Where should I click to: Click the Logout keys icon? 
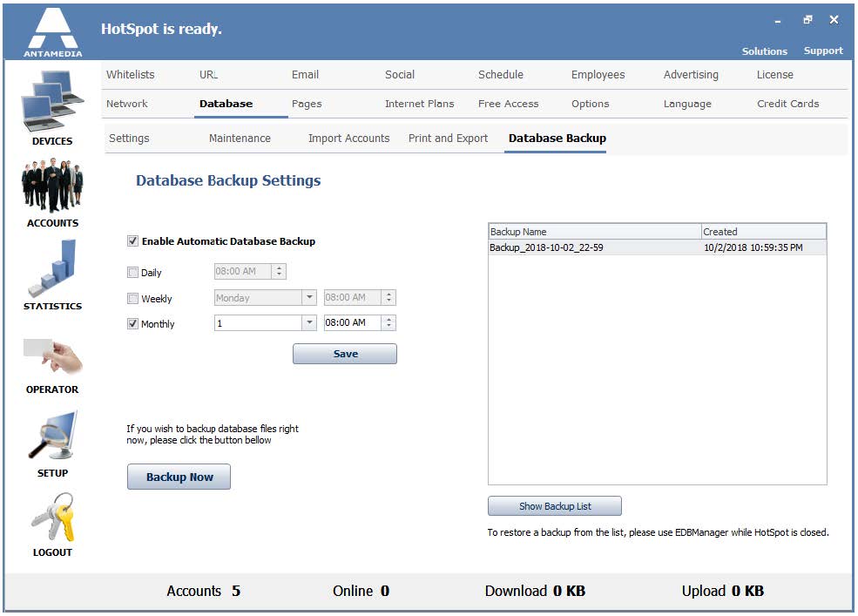52,517
